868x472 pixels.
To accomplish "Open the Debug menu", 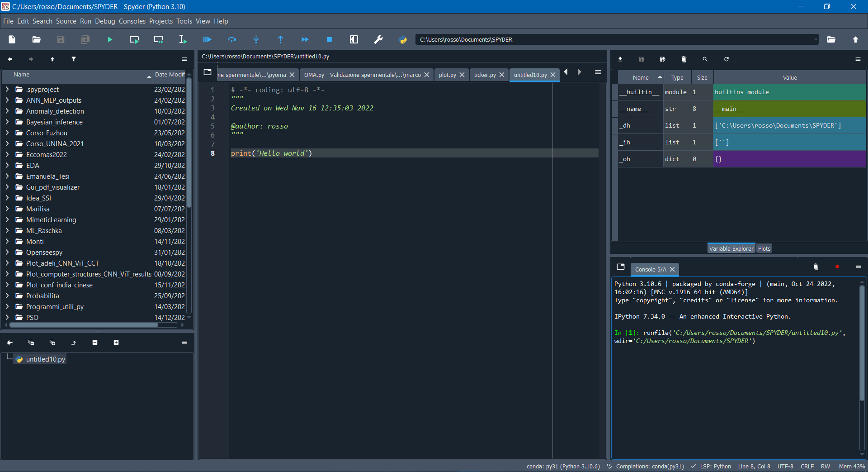I will point(105,21).
